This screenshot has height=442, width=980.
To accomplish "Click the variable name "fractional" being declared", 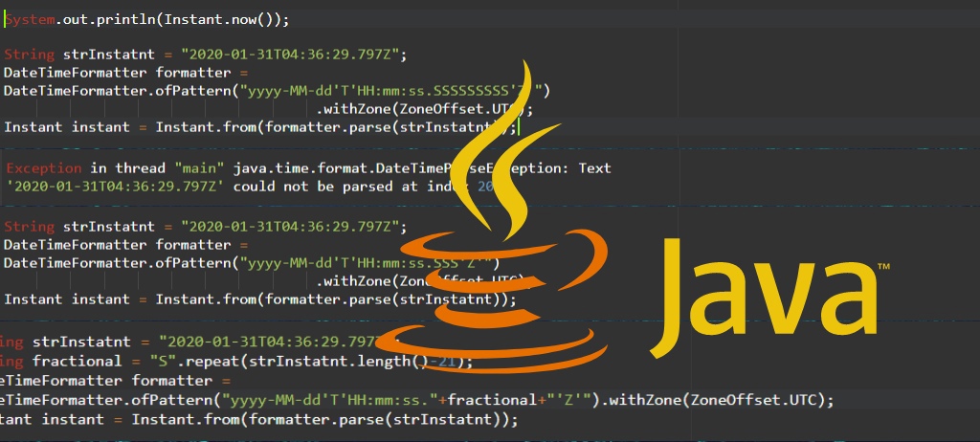I will click(78, 362).
